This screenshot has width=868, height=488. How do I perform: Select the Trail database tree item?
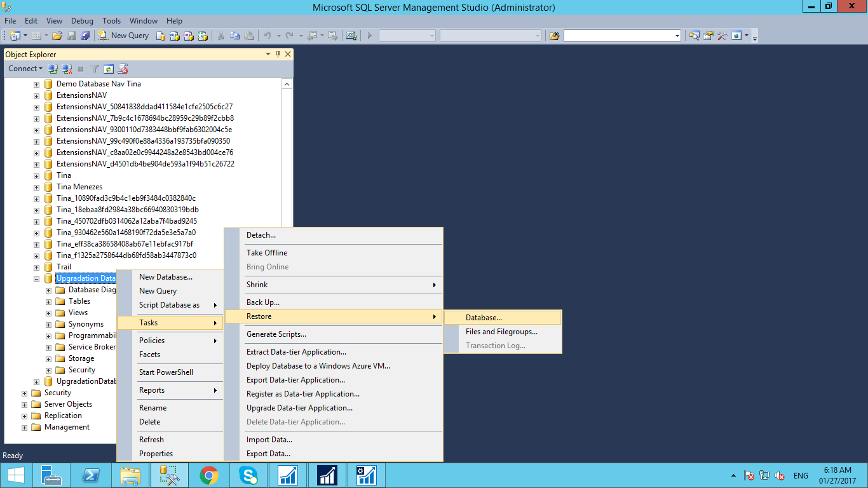(64, 267)
